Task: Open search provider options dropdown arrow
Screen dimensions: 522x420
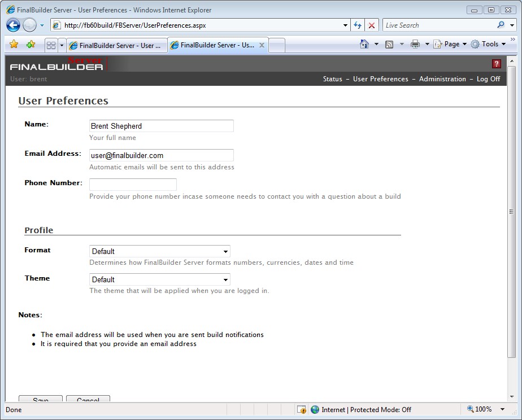Action: coord(512,25)
